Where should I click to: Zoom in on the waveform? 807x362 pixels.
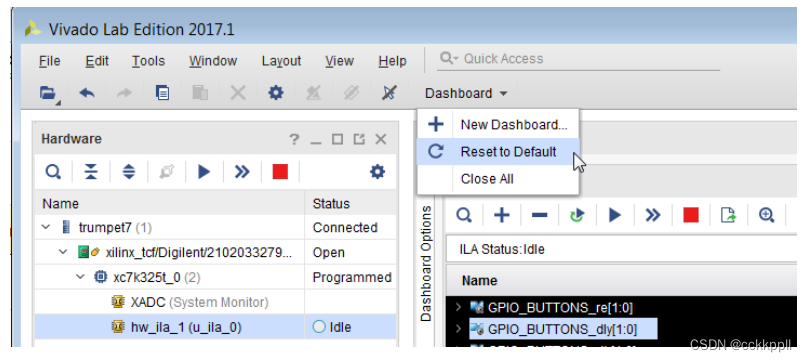click(766, 215)
